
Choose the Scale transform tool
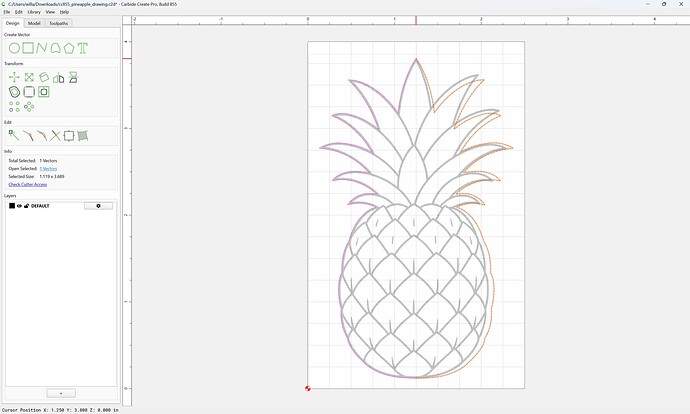(29, 77)
